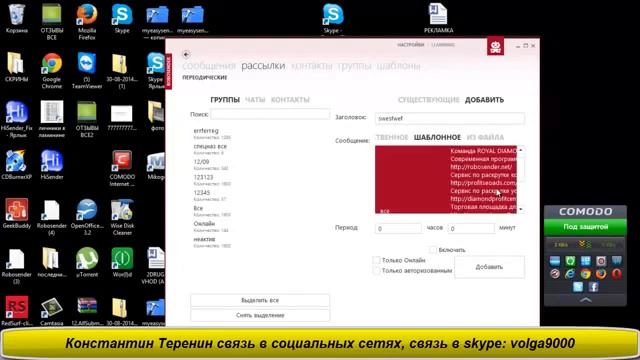
Task: Collapse the COMODO widget with chevron arrow
Action: [585, 300]
